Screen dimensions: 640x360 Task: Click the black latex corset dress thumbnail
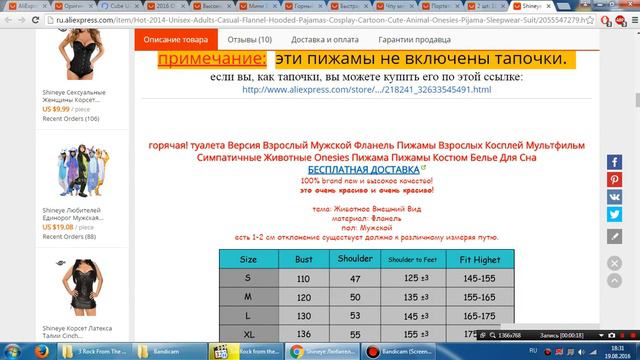click(x=82, y=287)
